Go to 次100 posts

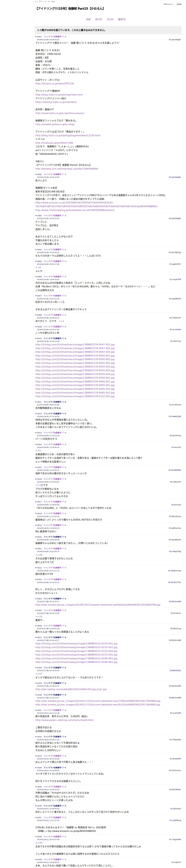point(110,19)
